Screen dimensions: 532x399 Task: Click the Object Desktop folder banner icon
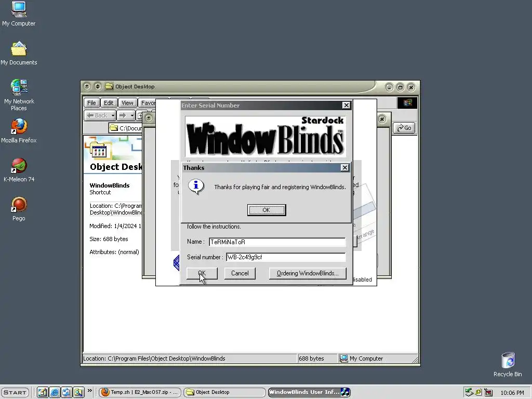[99, 149]
